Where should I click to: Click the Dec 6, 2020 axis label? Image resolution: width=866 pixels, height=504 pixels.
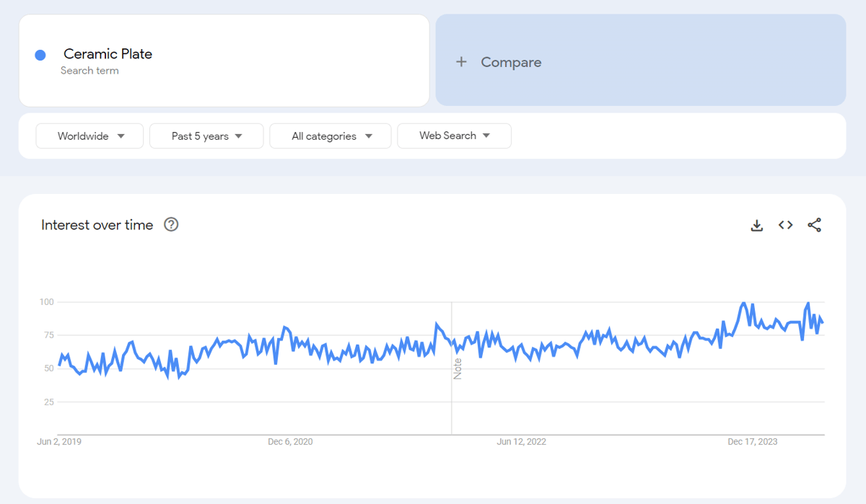290,441
